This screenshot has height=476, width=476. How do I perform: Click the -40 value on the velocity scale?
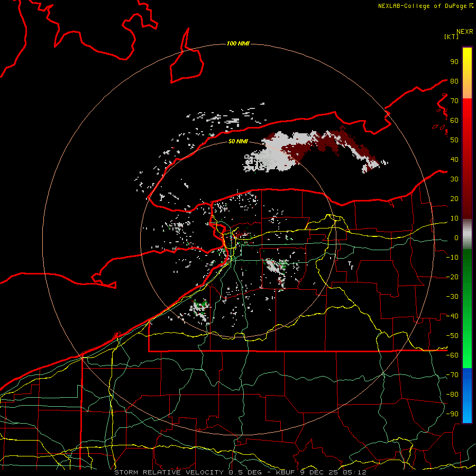point(452,316)
